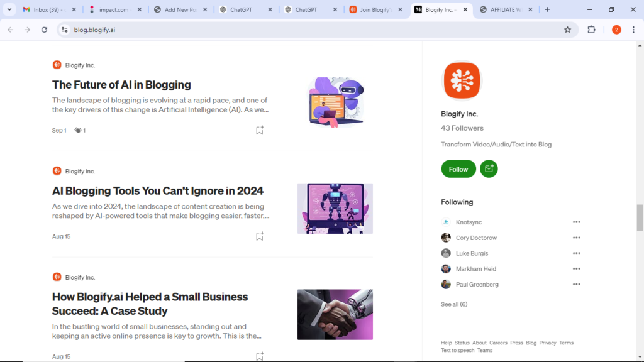Image resolution: width=644 pixels, height=362 pixels.
Task: Open Cory Doctorow's profile
Action: pos(476,238)
